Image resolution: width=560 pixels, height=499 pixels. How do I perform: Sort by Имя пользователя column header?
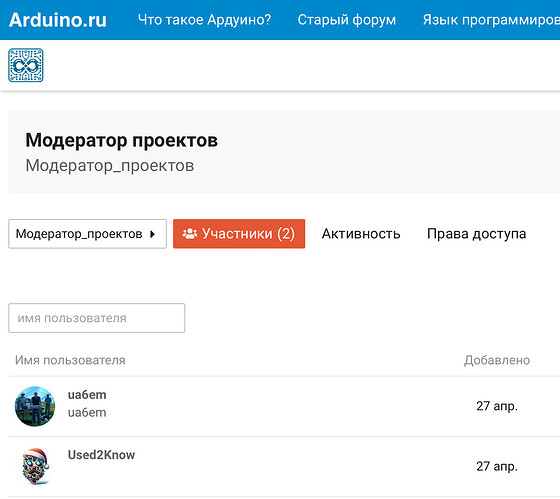(70, 360)
